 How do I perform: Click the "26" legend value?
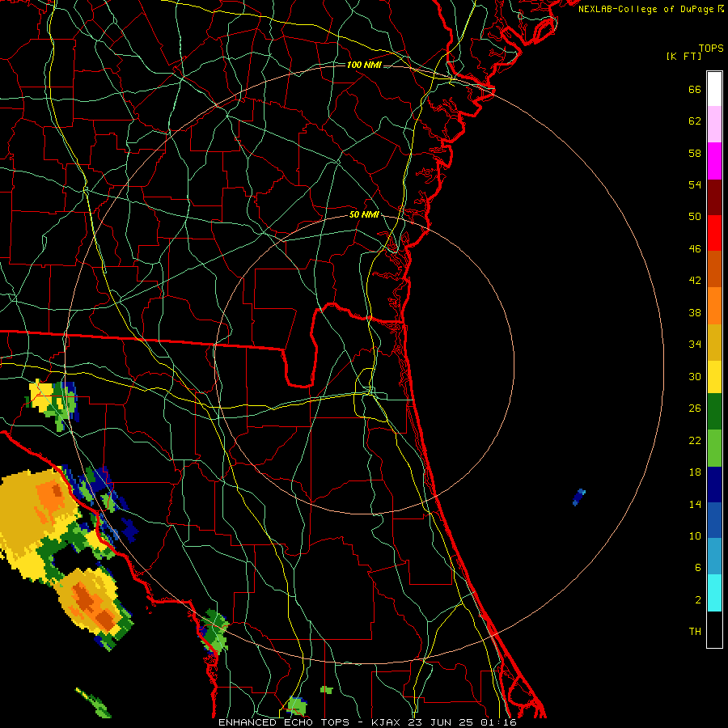click(x=695, y=408)
